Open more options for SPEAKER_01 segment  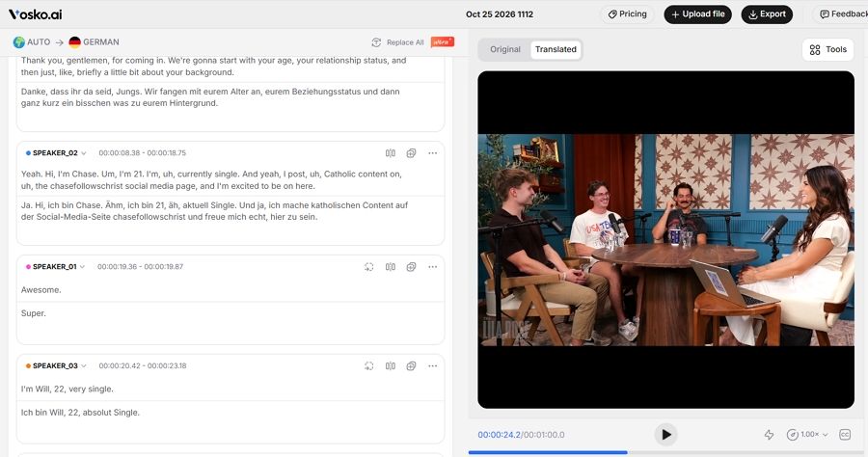432,267
